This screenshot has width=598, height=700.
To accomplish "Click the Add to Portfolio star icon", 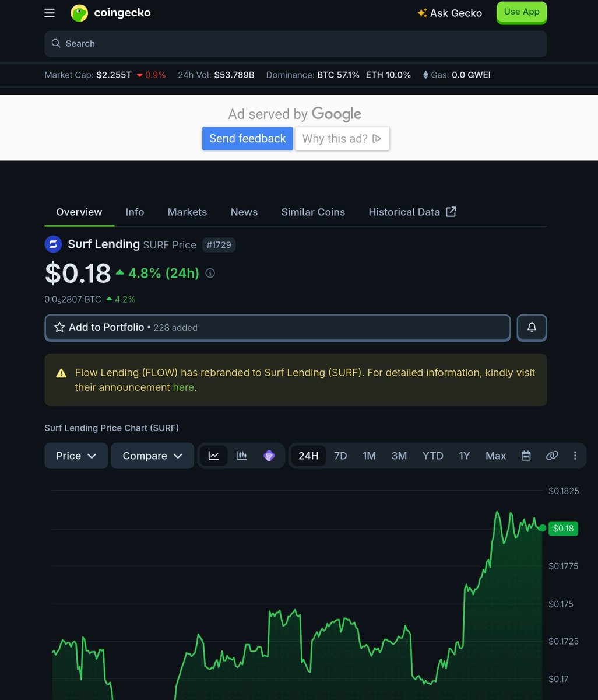I will pyautogui.click(x=59, y=327).
